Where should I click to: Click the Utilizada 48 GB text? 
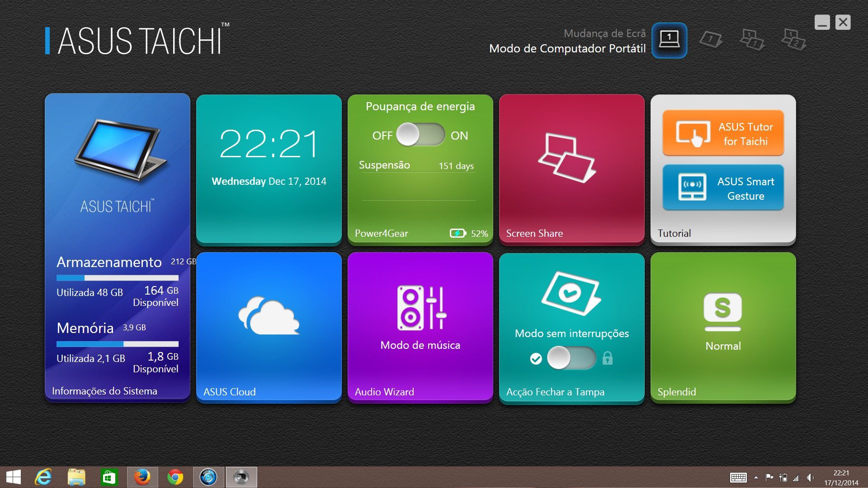(x=90, y=292)
